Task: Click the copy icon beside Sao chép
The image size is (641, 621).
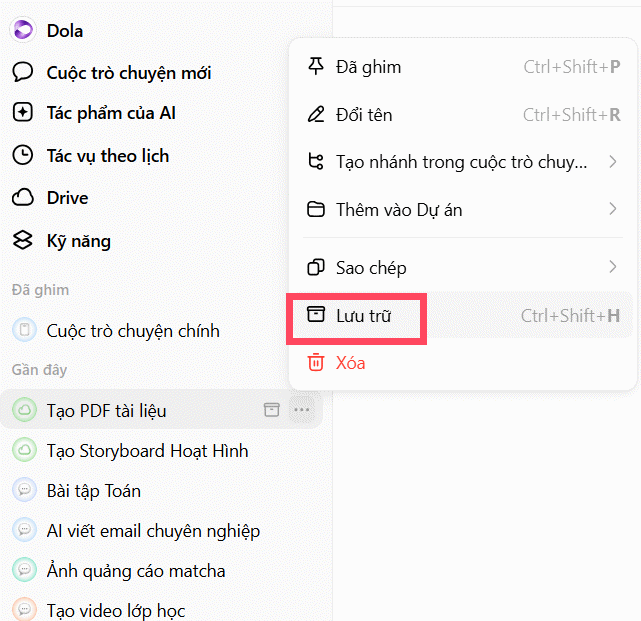Action: 316,267
